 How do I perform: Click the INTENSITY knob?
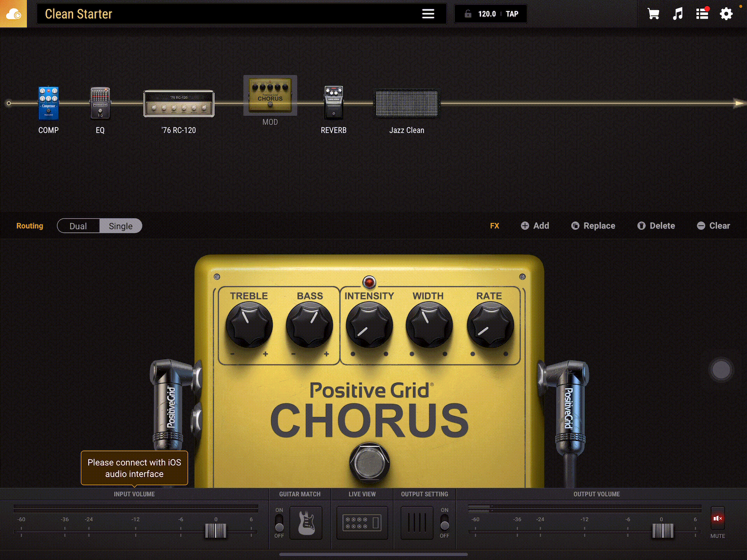click(x=369, y=325)
